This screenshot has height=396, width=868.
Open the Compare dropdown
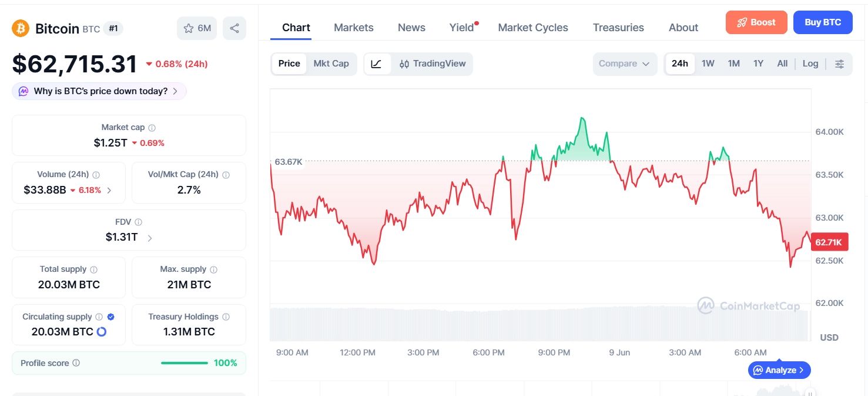[x=625, y=64]
